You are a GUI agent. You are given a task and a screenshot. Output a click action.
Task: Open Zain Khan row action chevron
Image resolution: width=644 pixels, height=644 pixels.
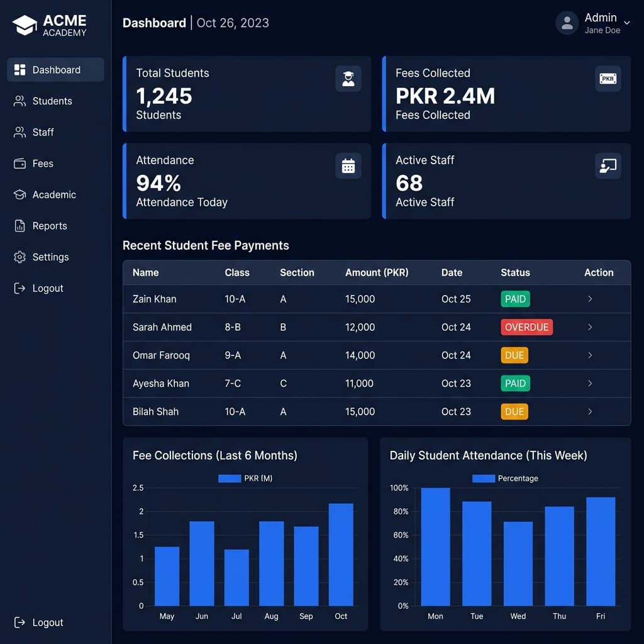click(x=590, y=299)
